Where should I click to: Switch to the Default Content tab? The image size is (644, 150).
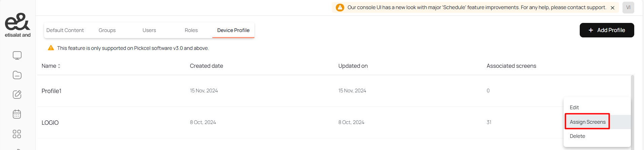tap(65, 30)
